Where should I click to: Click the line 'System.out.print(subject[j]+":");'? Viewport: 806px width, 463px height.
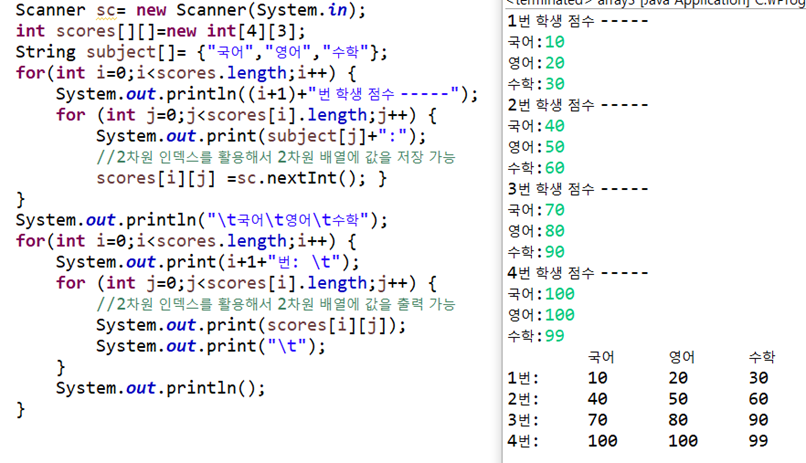[x=261, y=136]
